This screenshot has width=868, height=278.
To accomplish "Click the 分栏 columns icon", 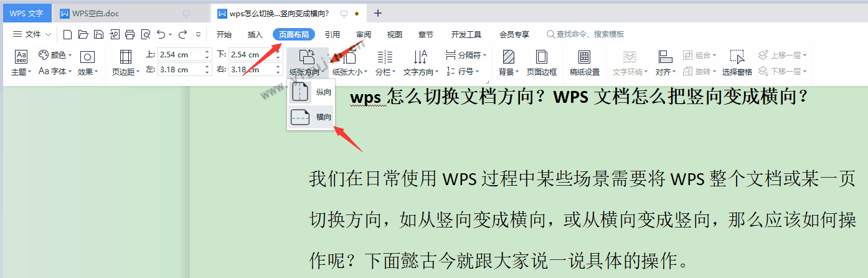I will coord(385,57).
